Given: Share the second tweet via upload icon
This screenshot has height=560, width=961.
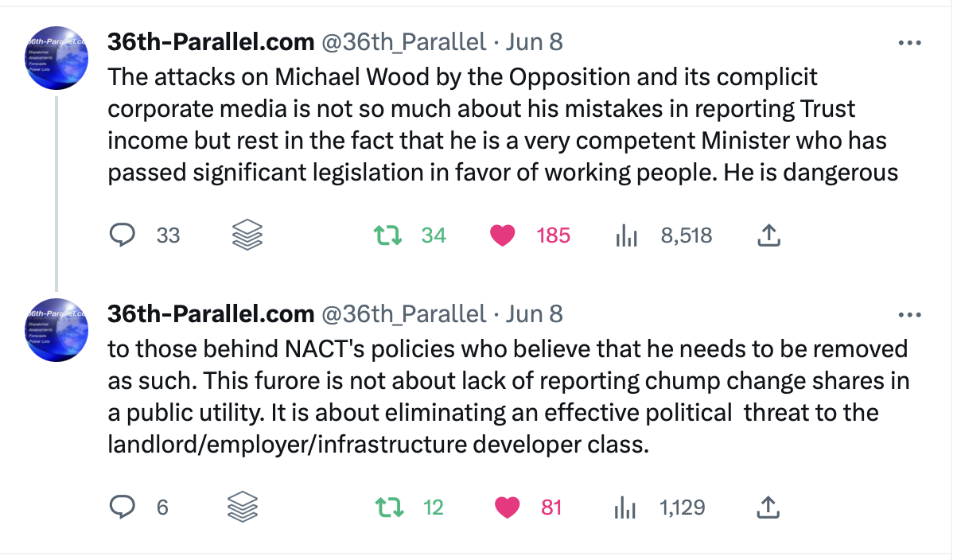Looking at the screenshot, I should 768,507.
